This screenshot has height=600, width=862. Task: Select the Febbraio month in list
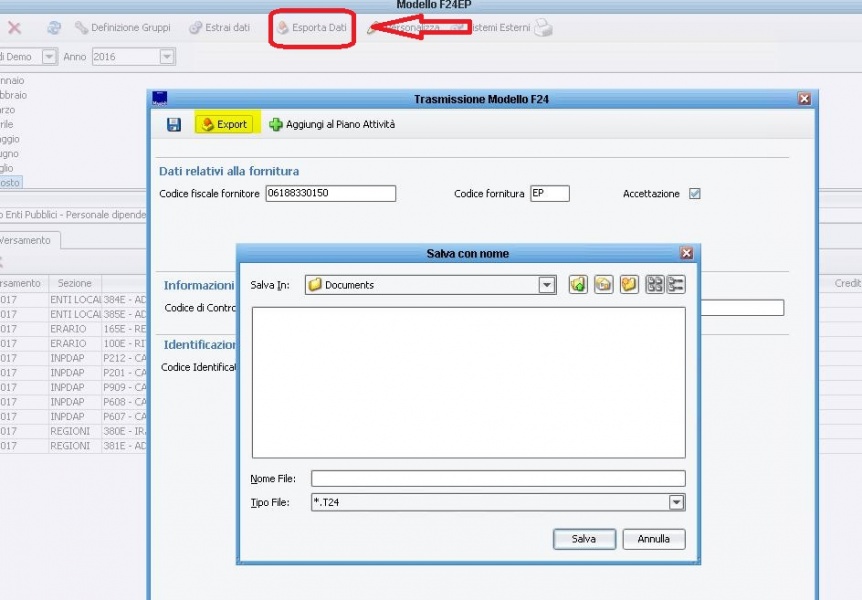[x=13, y=95]
